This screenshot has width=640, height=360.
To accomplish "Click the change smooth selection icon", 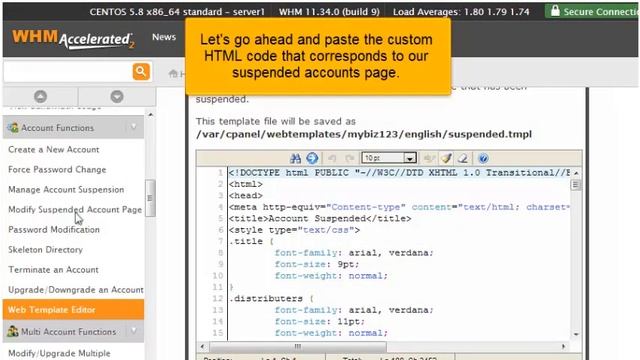I will pyautogui.click(x=429, y=158).
